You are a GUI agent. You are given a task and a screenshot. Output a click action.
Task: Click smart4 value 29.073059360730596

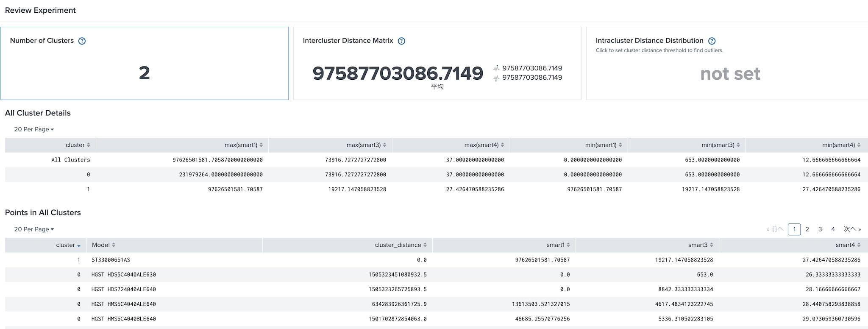click(832, 319)
